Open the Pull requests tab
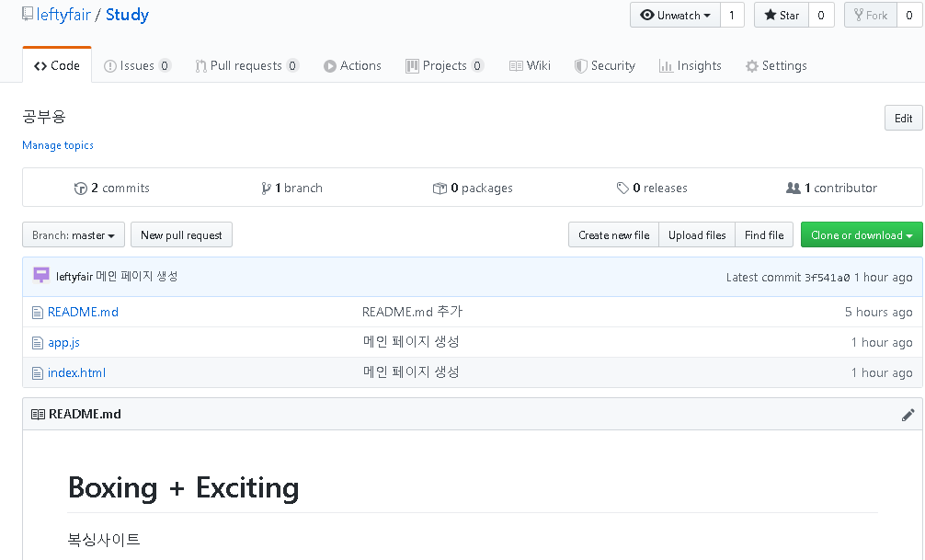The image size is (925, 560). 246,65
